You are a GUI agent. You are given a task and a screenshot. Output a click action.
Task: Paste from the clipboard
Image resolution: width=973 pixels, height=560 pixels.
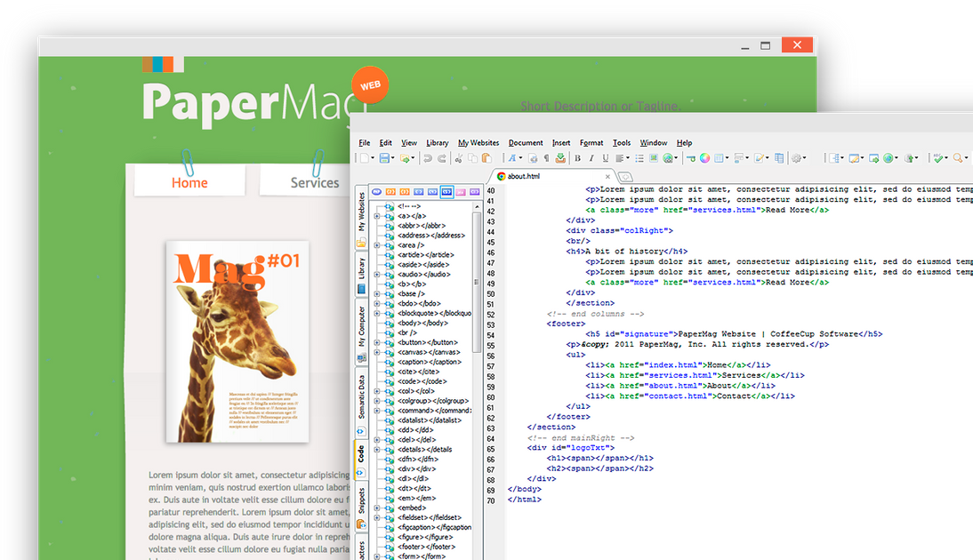click(486, 157)
